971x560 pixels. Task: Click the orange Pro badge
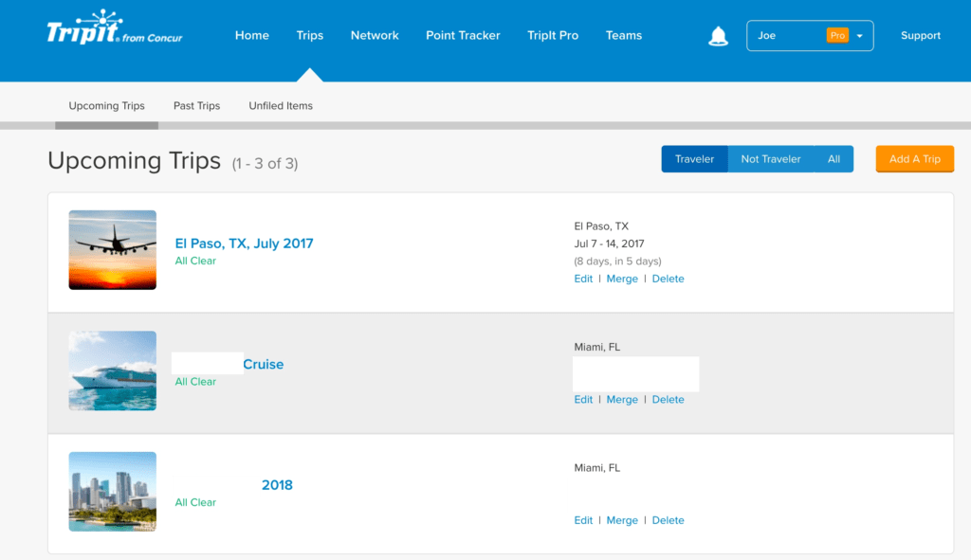pos(837,35)
